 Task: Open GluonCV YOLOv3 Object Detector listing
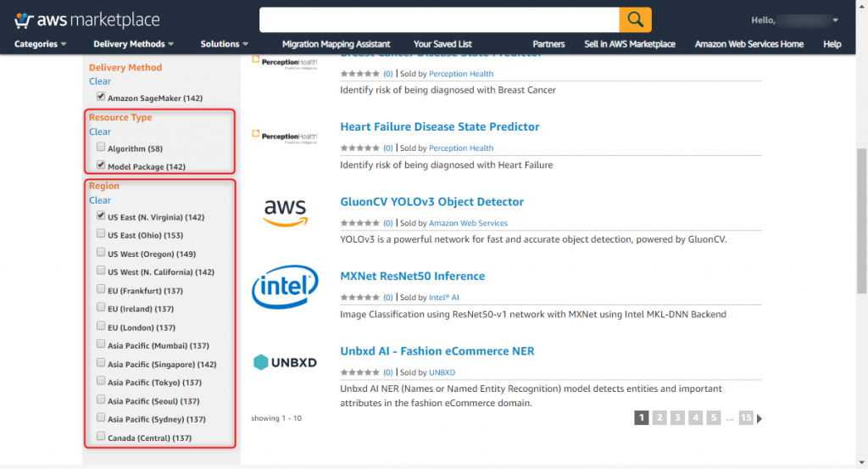point(431,202)
